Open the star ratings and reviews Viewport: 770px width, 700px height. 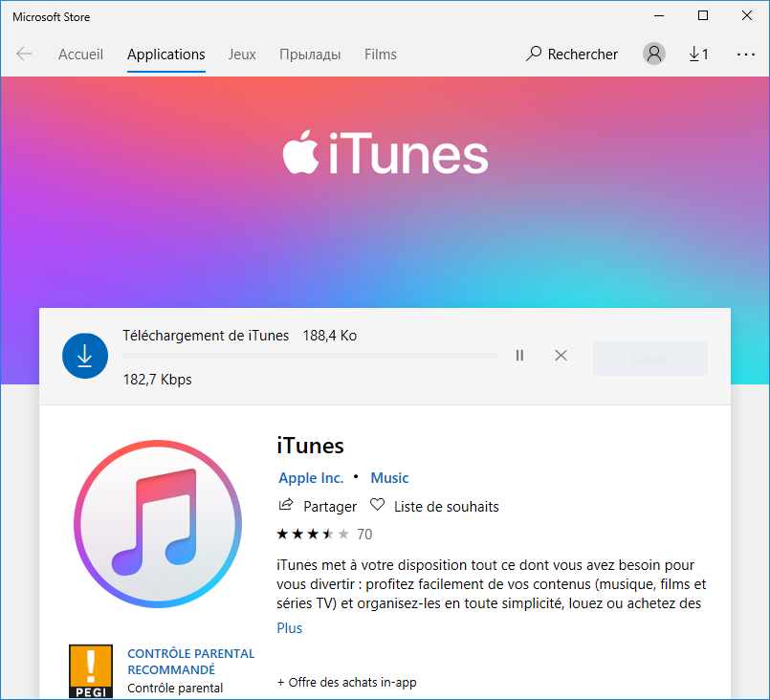pyautogui.click(x=324, y=534)
